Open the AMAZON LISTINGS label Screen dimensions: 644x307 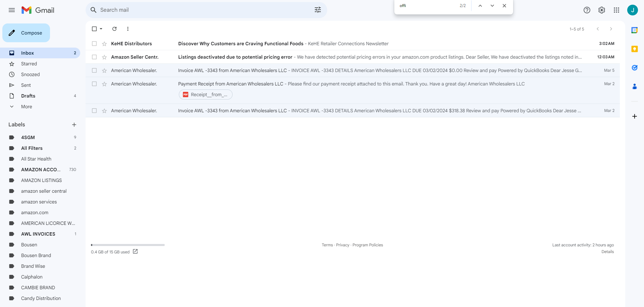point(40,180)
